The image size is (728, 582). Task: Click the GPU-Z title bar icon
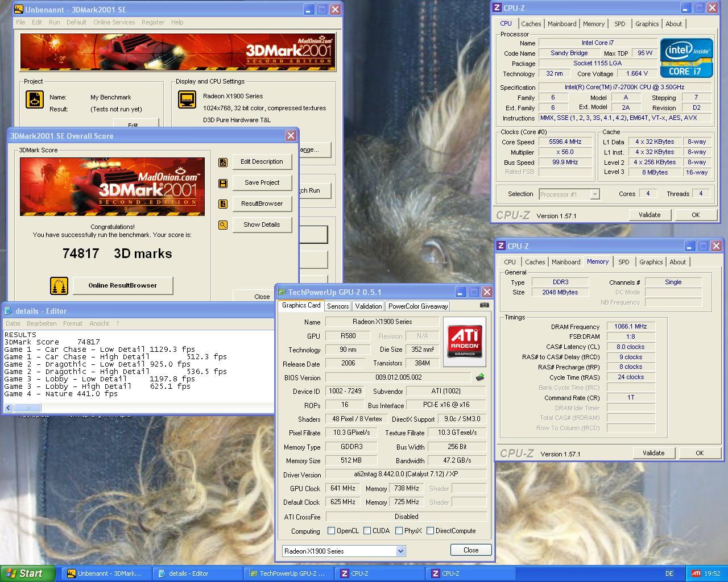coord(282,292)
